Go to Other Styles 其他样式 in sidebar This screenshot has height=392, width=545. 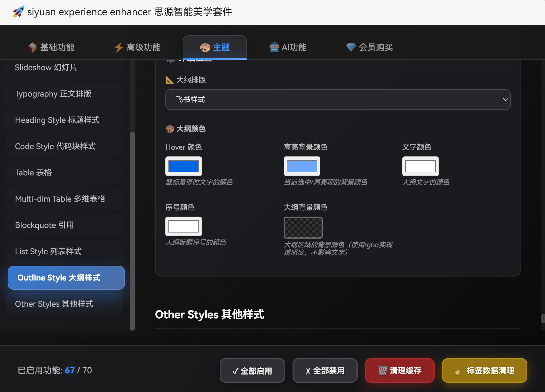[54, 304]
